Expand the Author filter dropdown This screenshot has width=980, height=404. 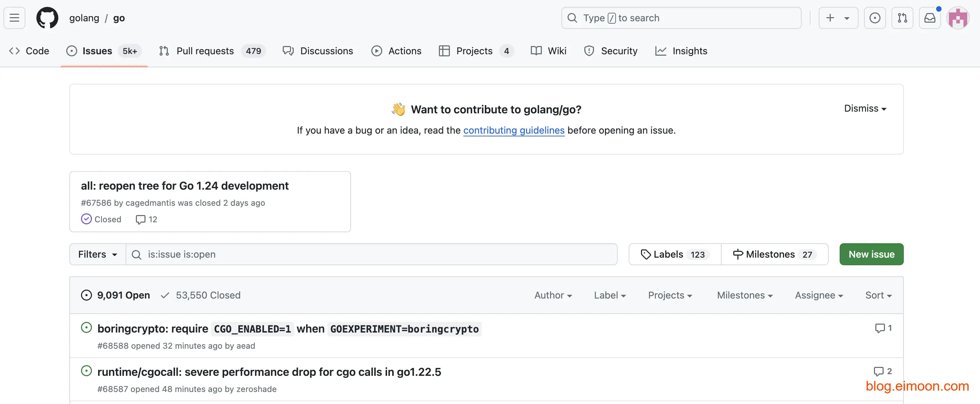552,294
